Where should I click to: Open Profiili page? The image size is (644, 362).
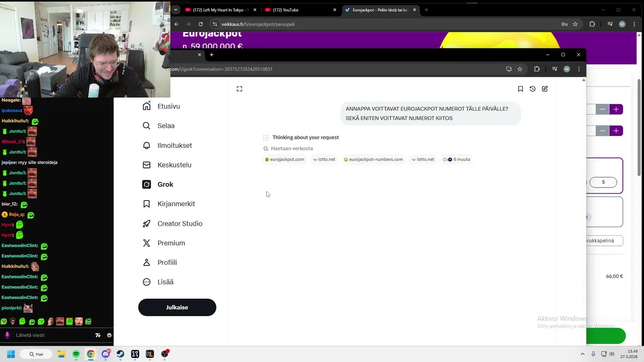[159, 262]
